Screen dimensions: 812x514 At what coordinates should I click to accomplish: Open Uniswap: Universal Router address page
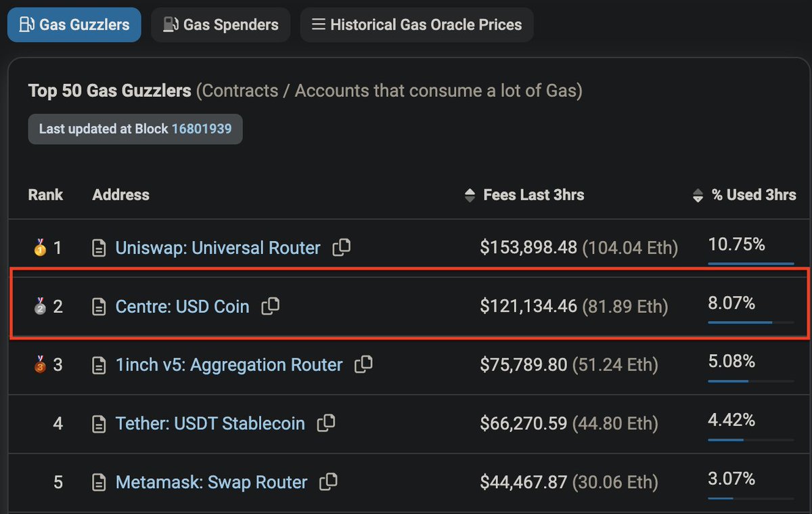(218, 248)
